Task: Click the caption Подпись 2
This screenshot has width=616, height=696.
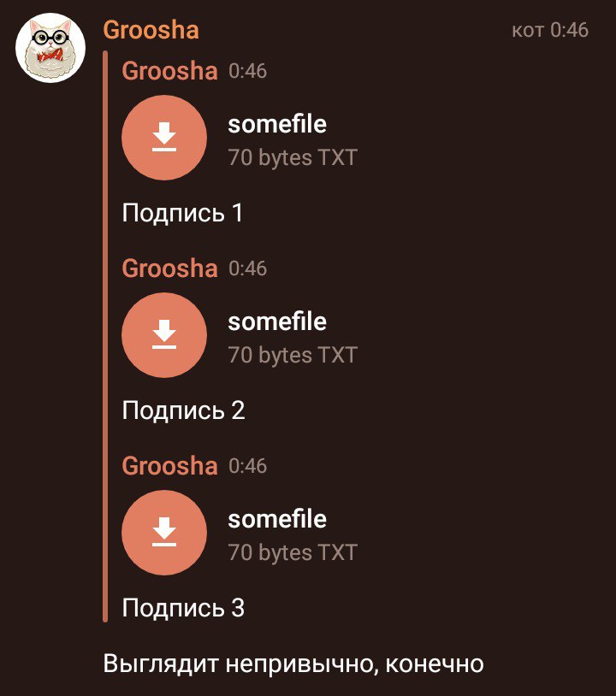Action: (183, 410)
